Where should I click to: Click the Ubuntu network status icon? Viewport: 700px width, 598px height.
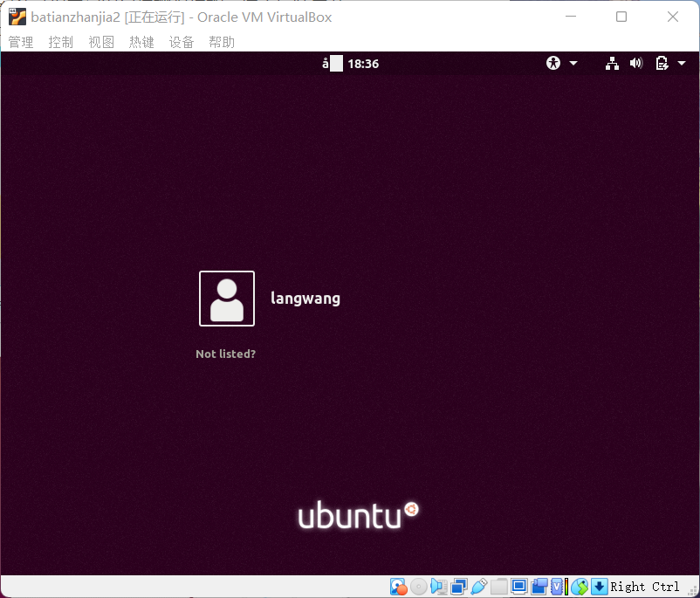click(x=612, y=64)
